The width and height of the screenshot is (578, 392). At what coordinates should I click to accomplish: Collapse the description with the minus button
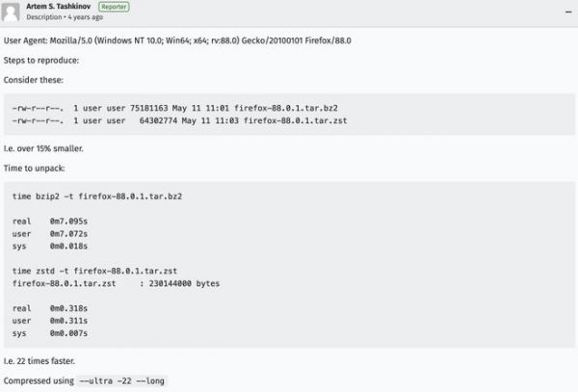click(568, 12)
